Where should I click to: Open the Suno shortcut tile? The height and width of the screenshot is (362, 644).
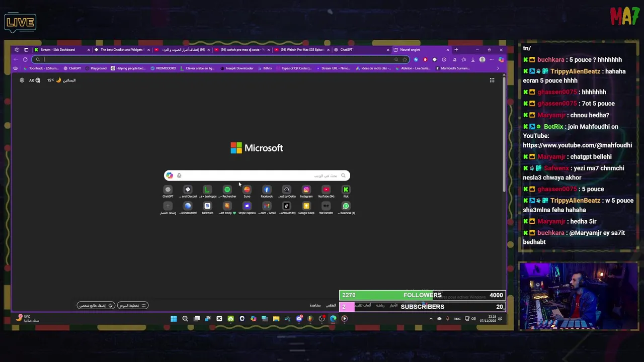tap(247, 191)
